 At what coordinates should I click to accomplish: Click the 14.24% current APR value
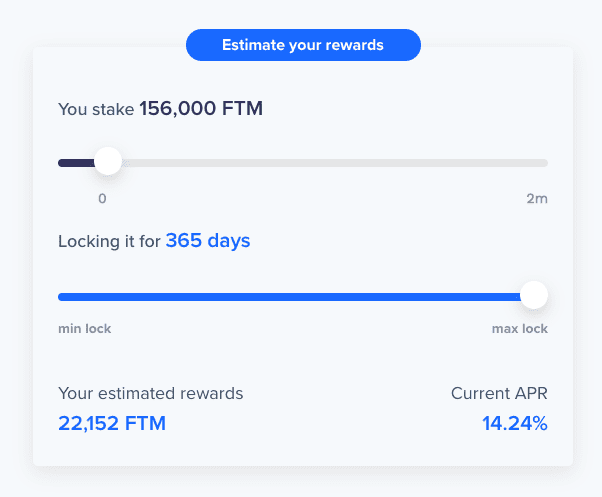[x=514, y=424]
